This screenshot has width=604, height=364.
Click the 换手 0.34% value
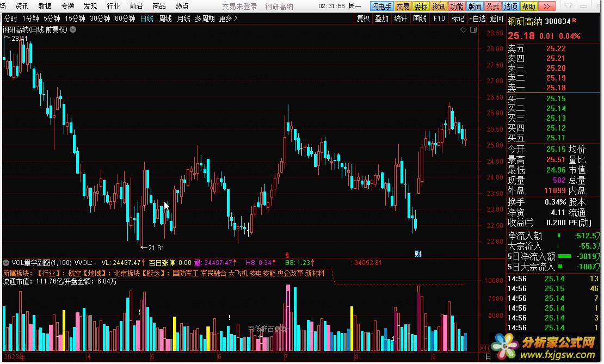pos(555,202)
